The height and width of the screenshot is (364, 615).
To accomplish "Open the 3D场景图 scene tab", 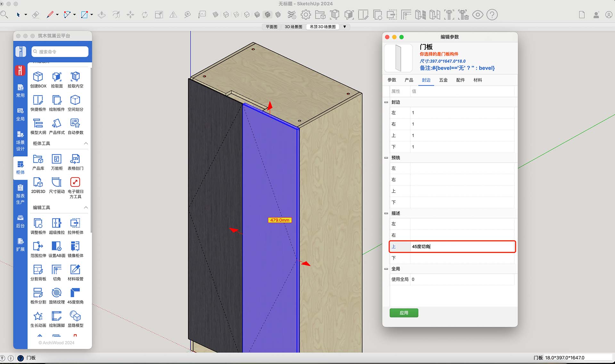I will pyautogui.click(x=293, y=27).
